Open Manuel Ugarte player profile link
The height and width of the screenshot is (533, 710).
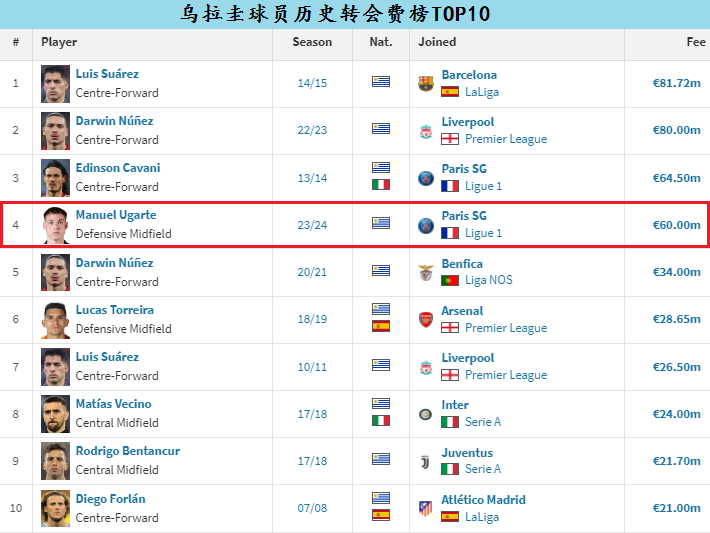(x=116, y=215)
